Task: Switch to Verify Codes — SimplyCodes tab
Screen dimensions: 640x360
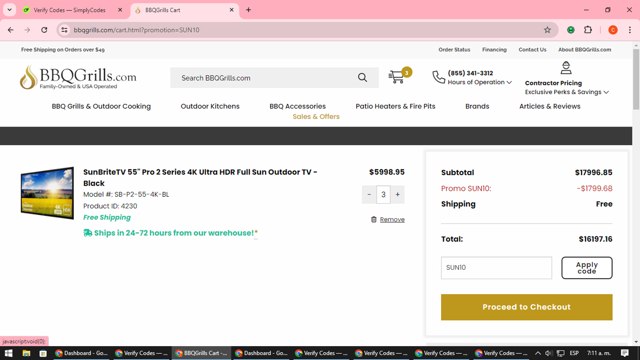Action: pos(69,10)
